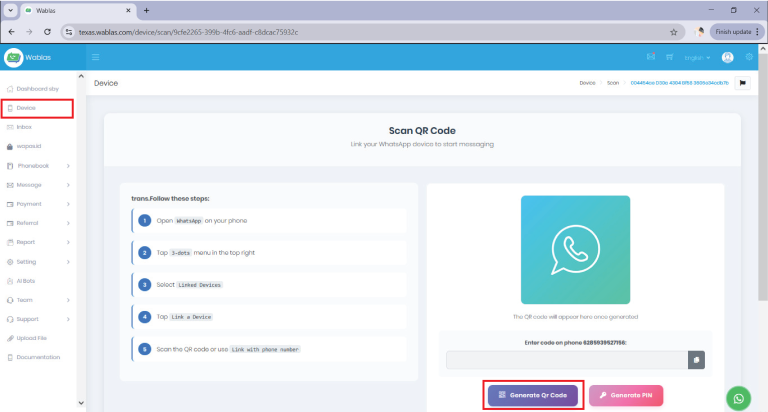Open the floating WhatsApp chat bubble

(739, 397)
